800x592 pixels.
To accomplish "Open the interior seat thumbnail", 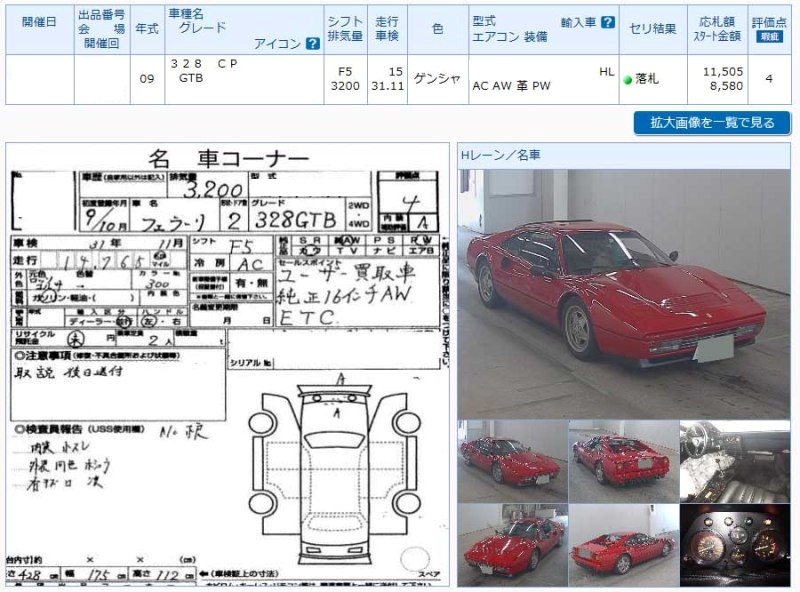I will point(735,461).
